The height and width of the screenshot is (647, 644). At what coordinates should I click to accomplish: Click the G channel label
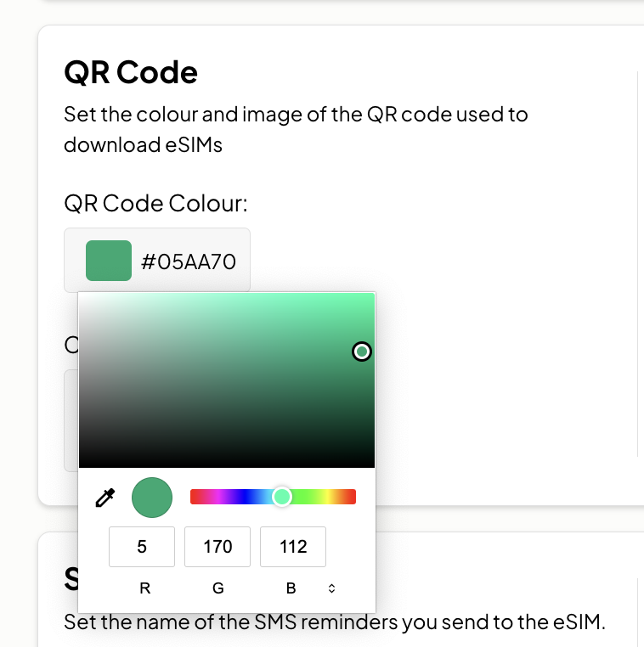(x=218, y=588)
